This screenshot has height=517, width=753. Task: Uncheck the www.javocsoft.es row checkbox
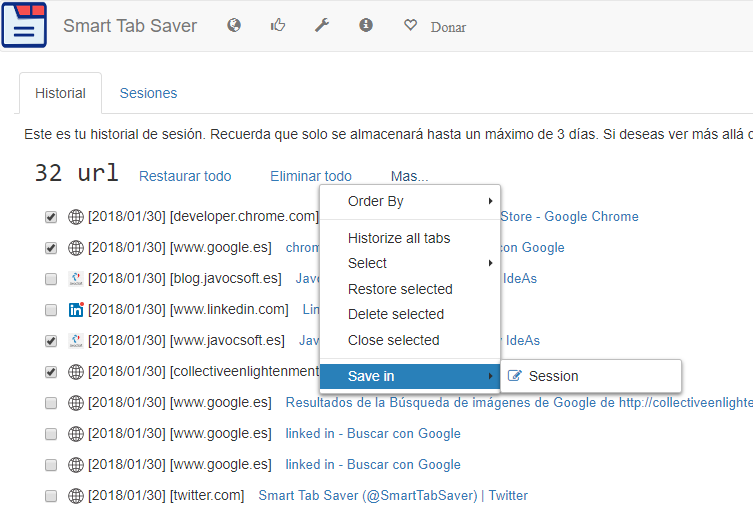(x=51, y=341)
